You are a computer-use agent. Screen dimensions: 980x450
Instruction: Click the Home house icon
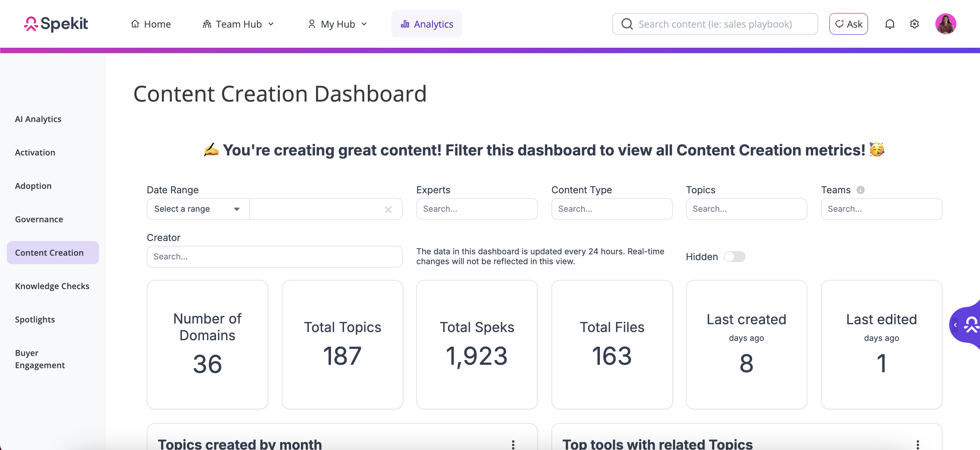(x=135, y=24)
